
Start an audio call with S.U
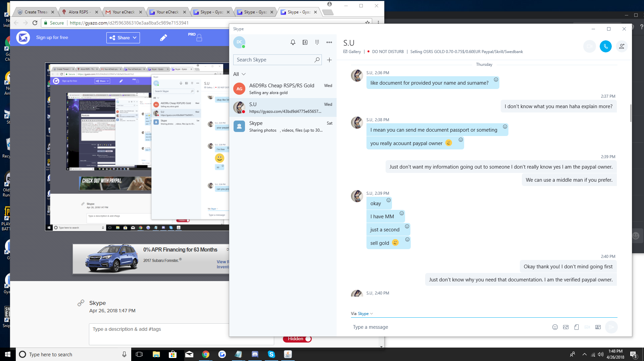[x=606, y=46]
